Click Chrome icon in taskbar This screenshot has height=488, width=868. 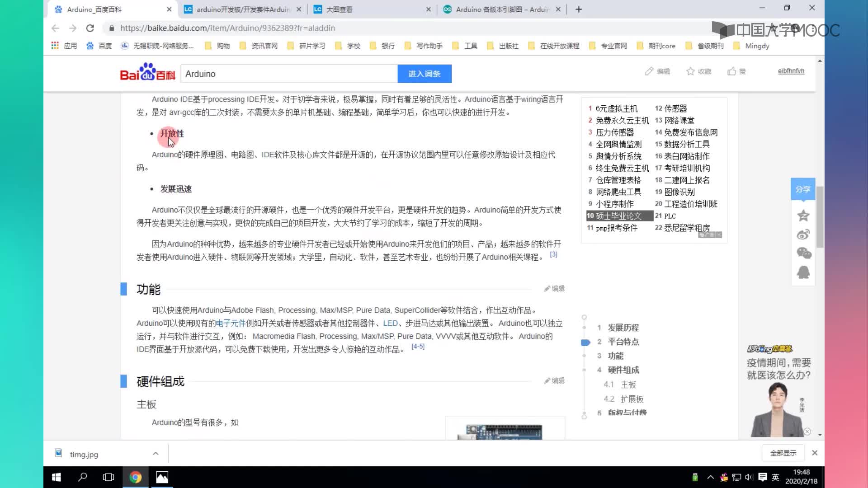(135, 477)
